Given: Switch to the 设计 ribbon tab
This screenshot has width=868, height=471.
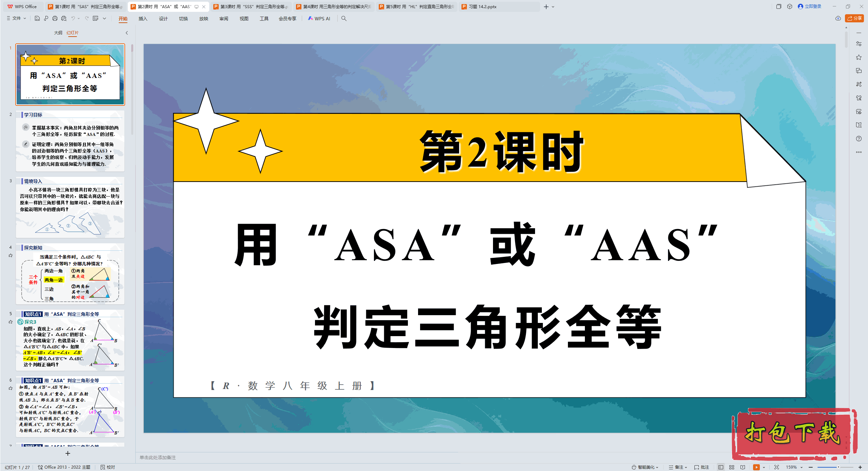Looking at the screenshot, I should click(163, 19).
